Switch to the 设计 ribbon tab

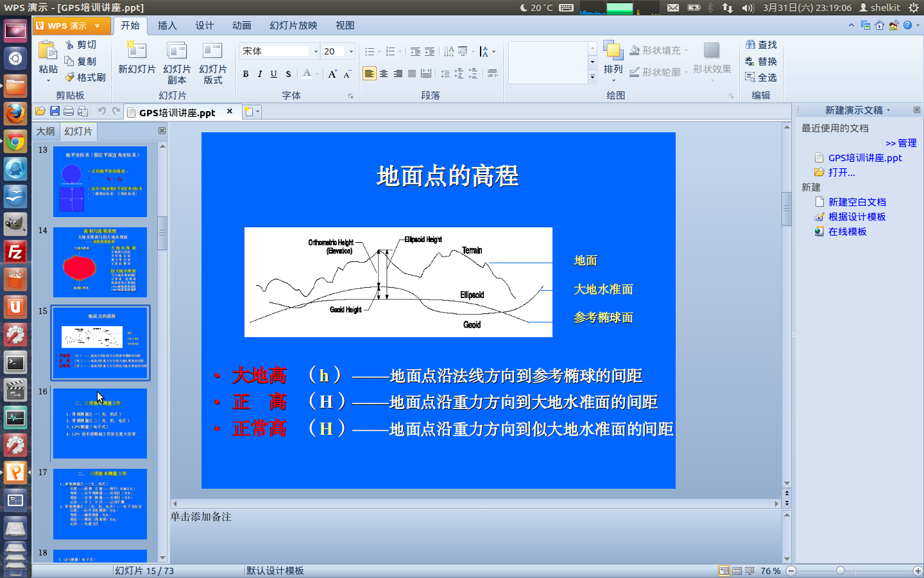click(x=205, y=26)
